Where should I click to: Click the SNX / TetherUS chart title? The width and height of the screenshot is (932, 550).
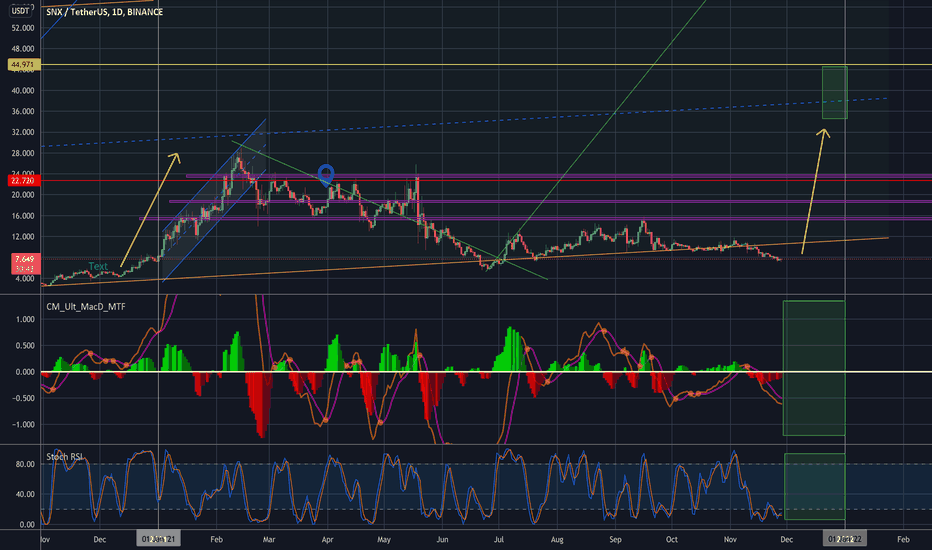pos(104,12)
